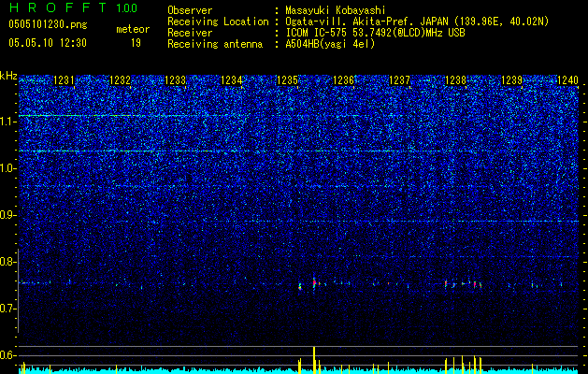Click the 1.1 kHz axis label
Screen dimensions: 588x374
7,122
